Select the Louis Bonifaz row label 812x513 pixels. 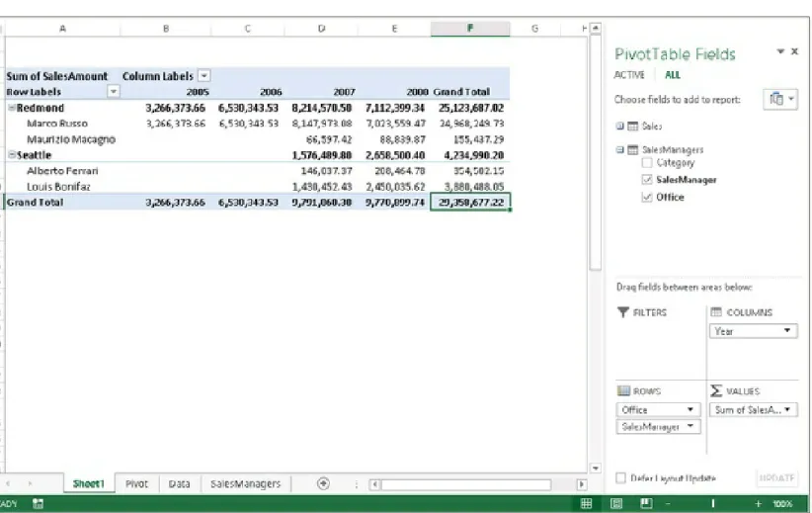[58, 187]
